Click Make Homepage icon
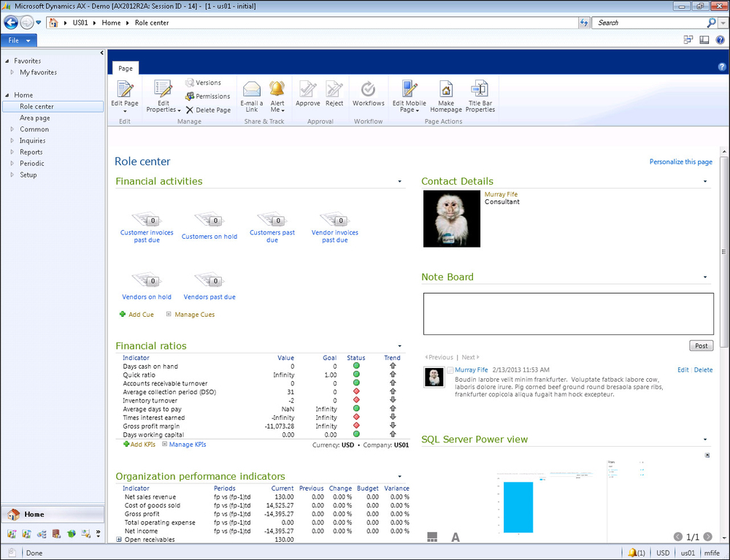 click(x=445, y=89)
